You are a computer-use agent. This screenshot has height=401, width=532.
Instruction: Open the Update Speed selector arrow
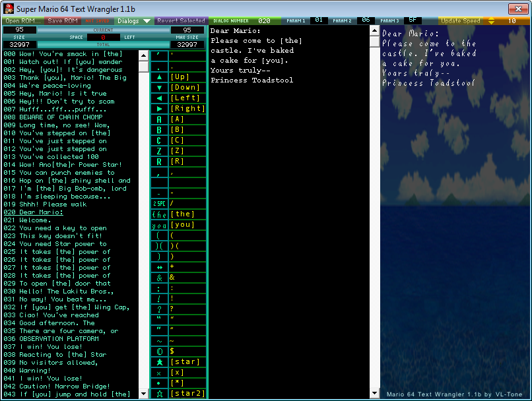[490, 20]
